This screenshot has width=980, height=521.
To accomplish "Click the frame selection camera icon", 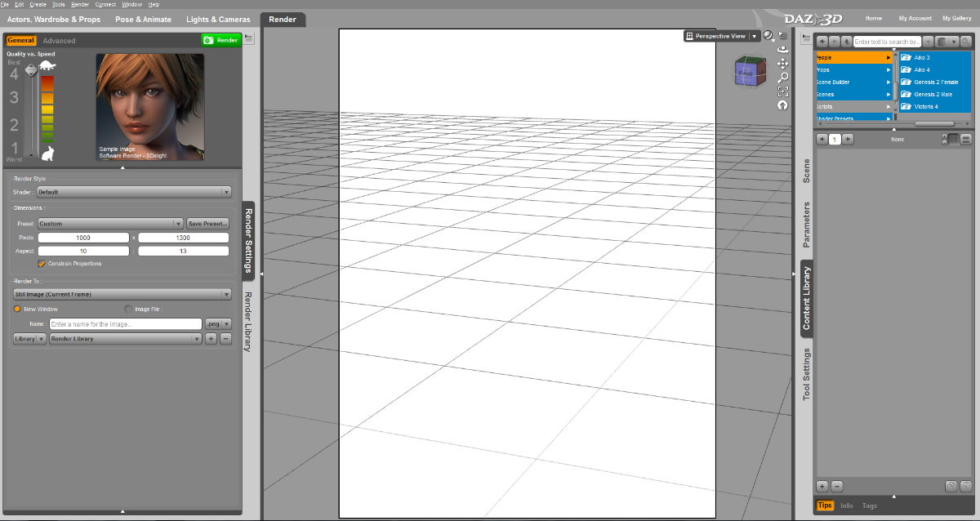I will (783, 91).
